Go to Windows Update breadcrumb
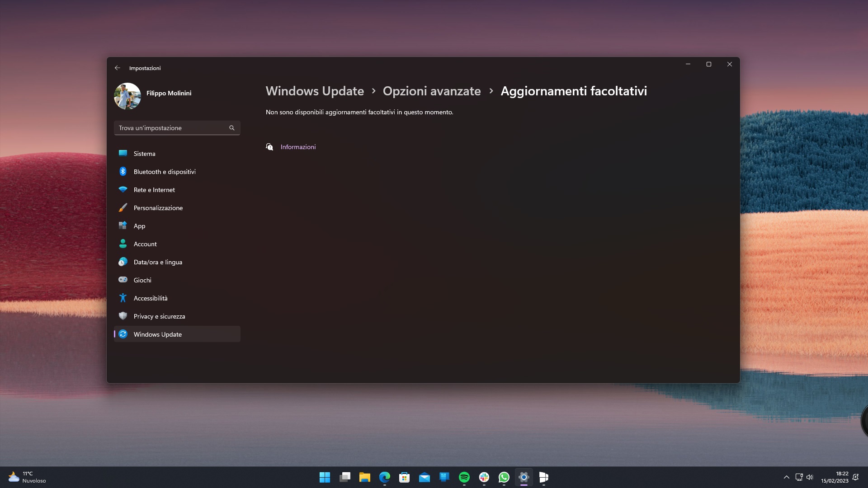The height and width of the screenshot is (488, 868). coord(315,91)
